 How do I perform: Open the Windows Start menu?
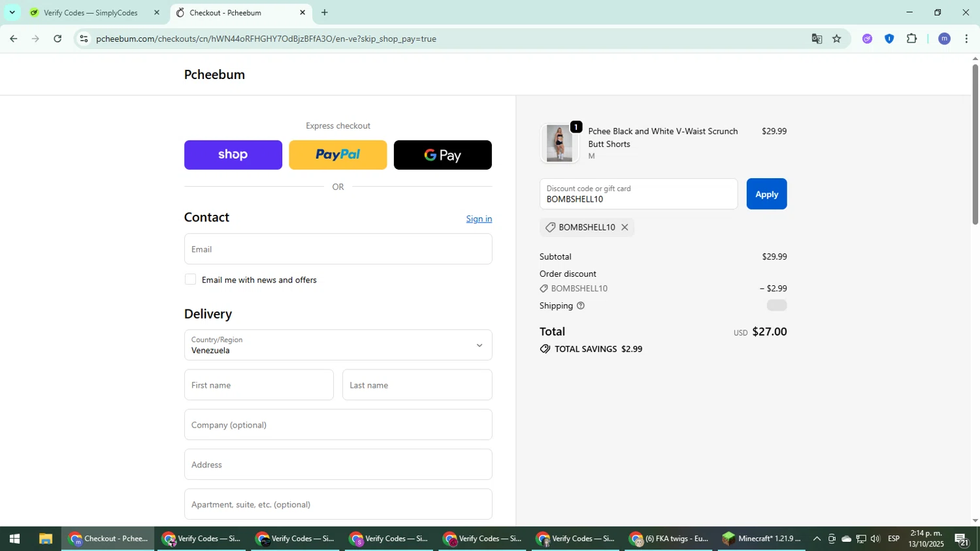point(14,539)
